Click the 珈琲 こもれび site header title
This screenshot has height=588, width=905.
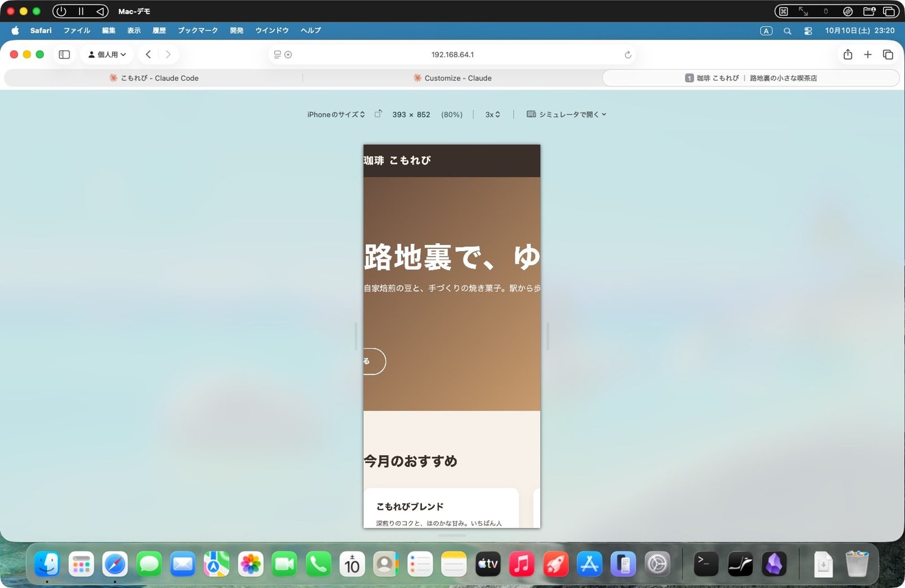[x=397, y=161]
